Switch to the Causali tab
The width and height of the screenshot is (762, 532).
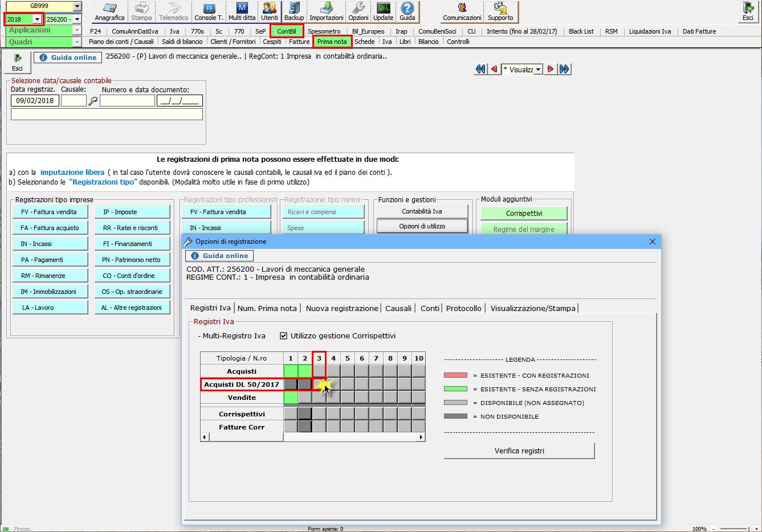point(398,308)
